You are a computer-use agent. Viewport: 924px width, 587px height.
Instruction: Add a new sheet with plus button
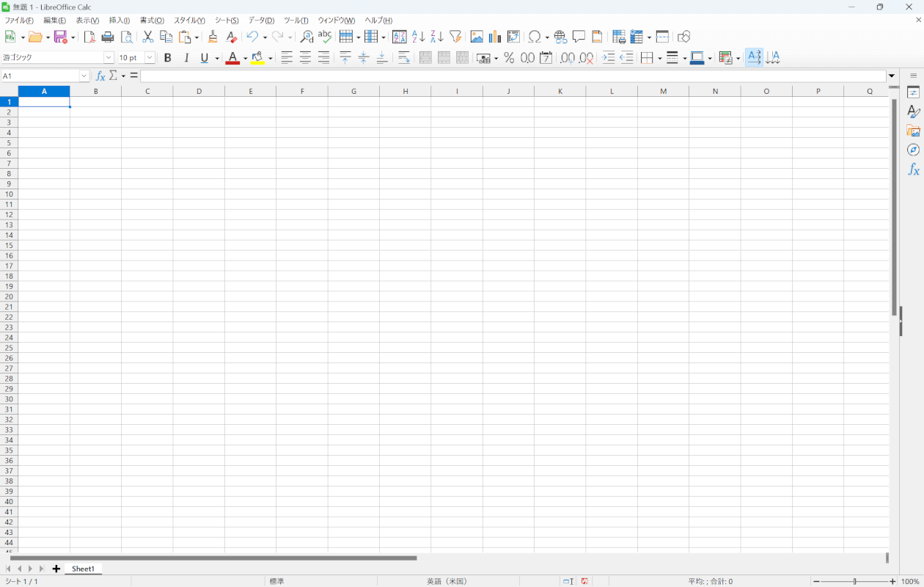(56, 569)
